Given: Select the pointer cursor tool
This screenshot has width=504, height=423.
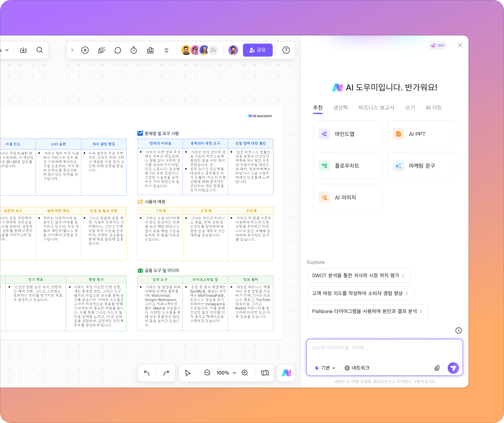Looking at the screenshot, I should [x=188, y=373].
